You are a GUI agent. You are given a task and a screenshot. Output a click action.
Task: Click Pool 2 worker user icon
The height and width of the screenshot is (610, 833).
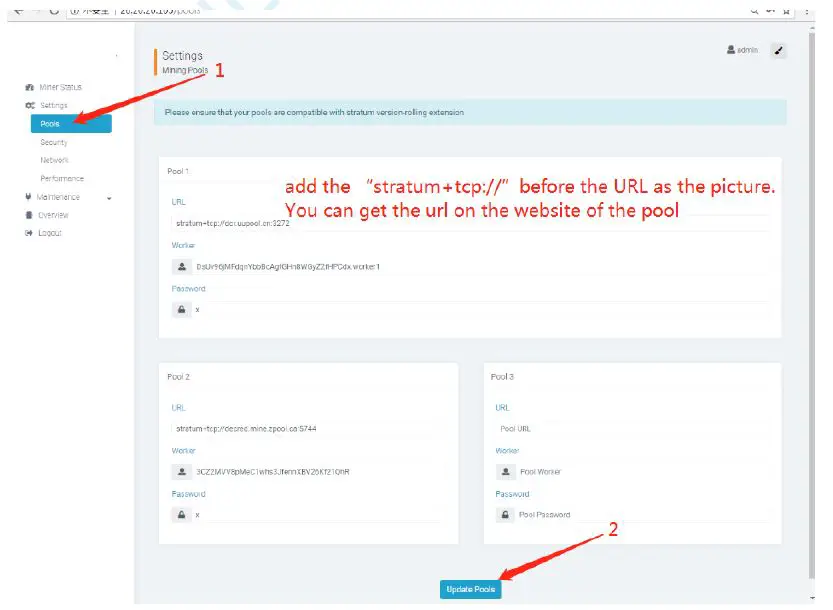click(182, 472)
